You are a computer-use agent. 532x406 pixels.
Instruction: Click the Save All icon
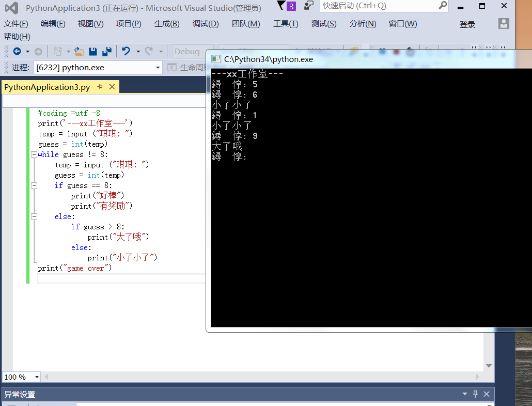click(107, 52)
